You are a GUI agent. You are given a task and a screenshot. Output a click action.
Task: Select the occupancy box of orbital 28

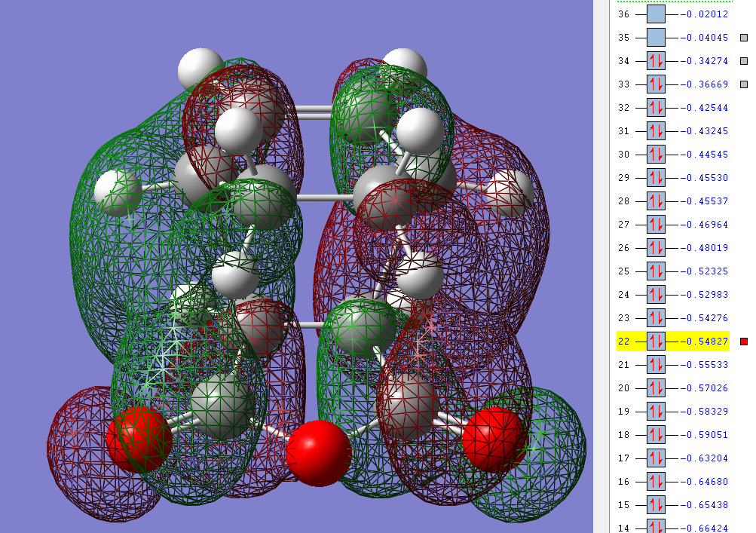656,201
